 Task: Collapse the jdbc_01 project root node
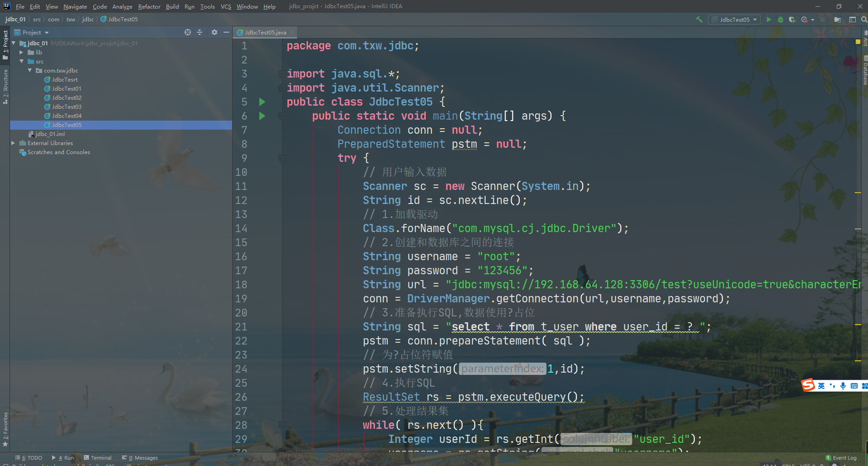pos(14,43)
